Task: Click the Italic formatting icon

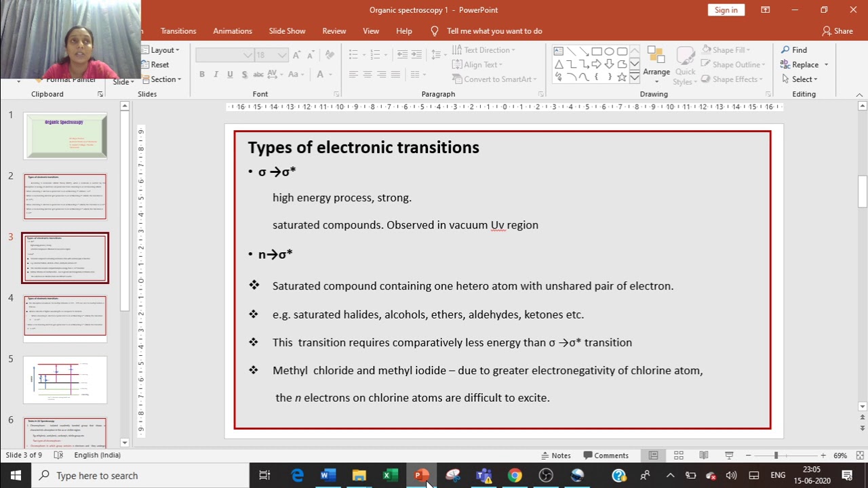Action: [216, 75]
